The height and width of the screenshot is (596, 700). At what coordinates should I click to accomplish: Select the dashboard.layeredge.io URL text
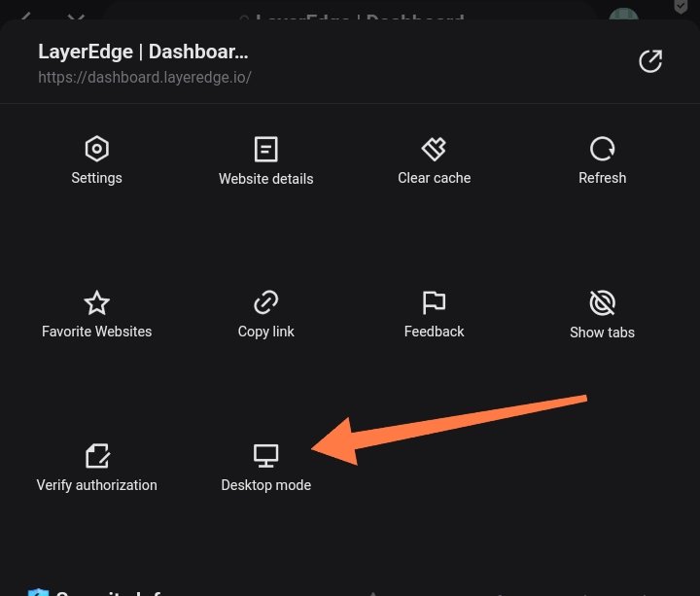(145, 77)
